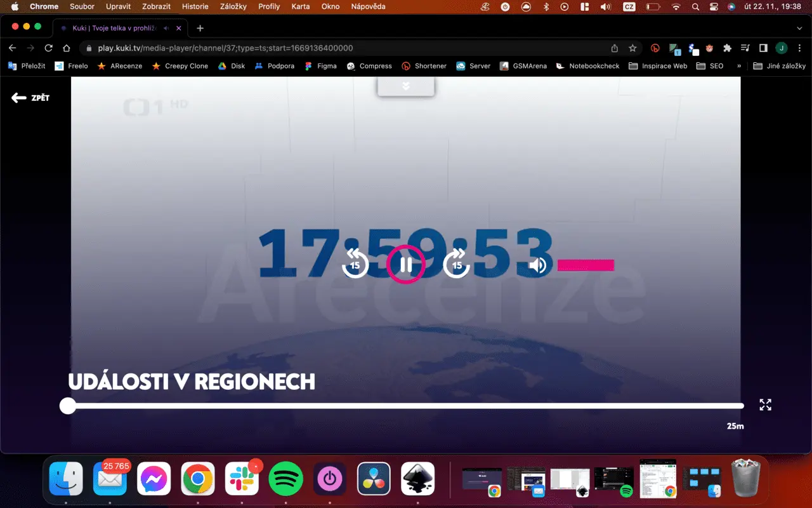Rewind video 15 seconds
Viewport: 812px width, 508px height.
pyautogui.click(x=355, y=264)
